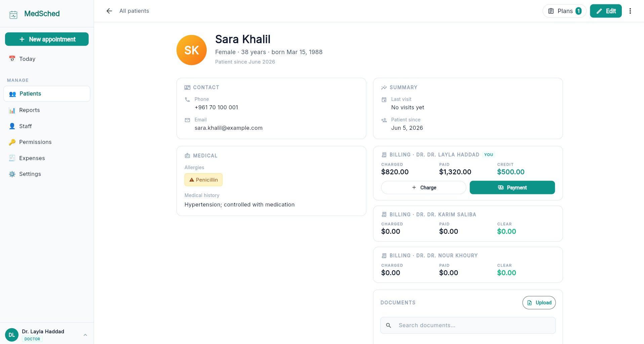Click the DOCTOR role badge
The height and width of the screenshot is (344, 644).
point(32,339)
